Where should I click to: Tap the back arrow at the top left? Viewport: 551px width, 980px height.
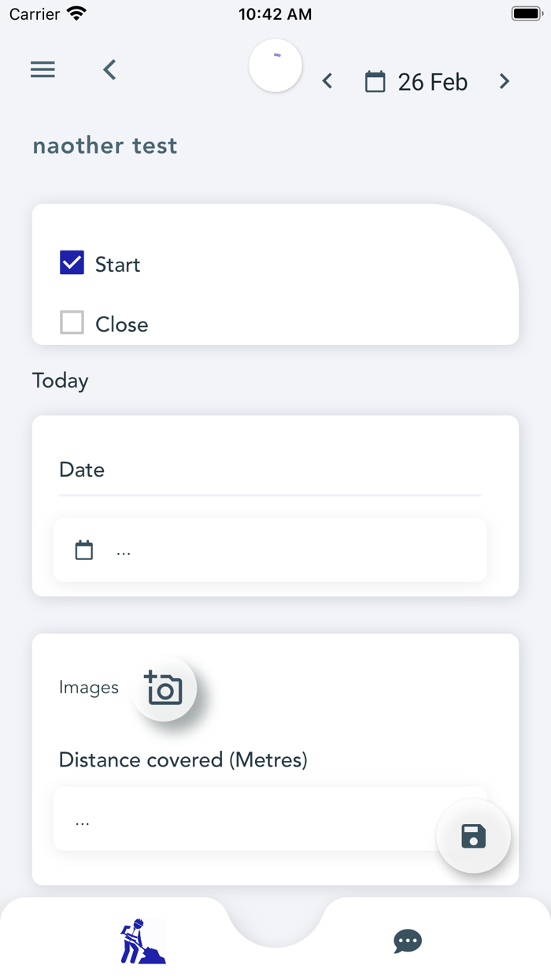pyautogui.click(x=109, y=69)
